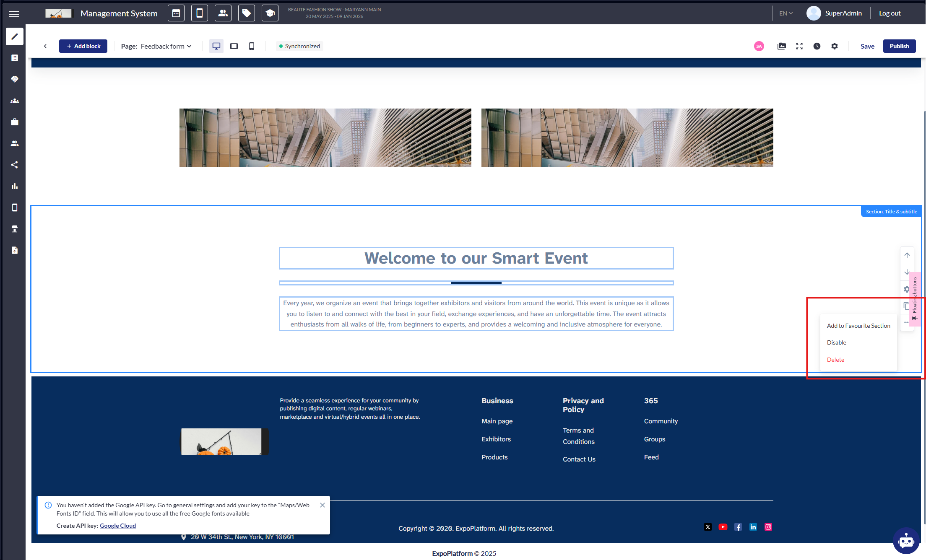Open page settings gear icon
Image resolution: width=926 pixels, height=560 pixels.
tap(834, 46)
